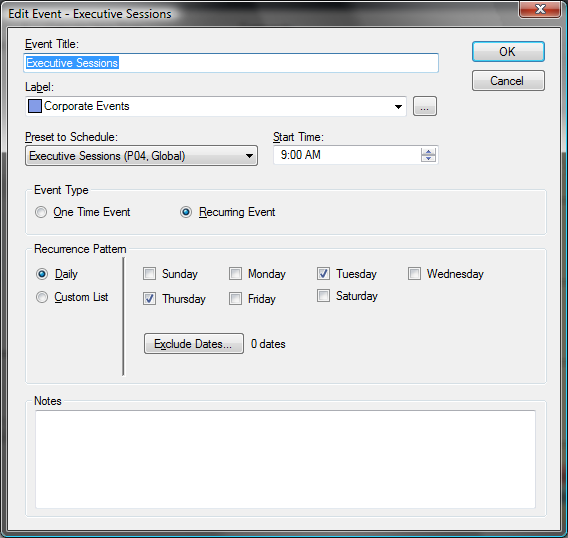Increase Start Time with up arrow
Viewport: 568px width, 538px height.
[429, 152]
